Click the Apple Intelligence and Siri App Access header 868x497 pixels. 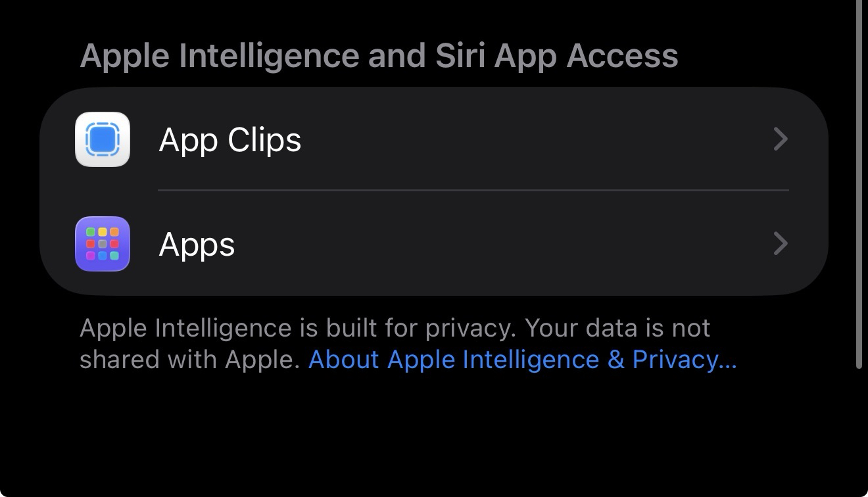pyautogui.click(x=379, y=55)
